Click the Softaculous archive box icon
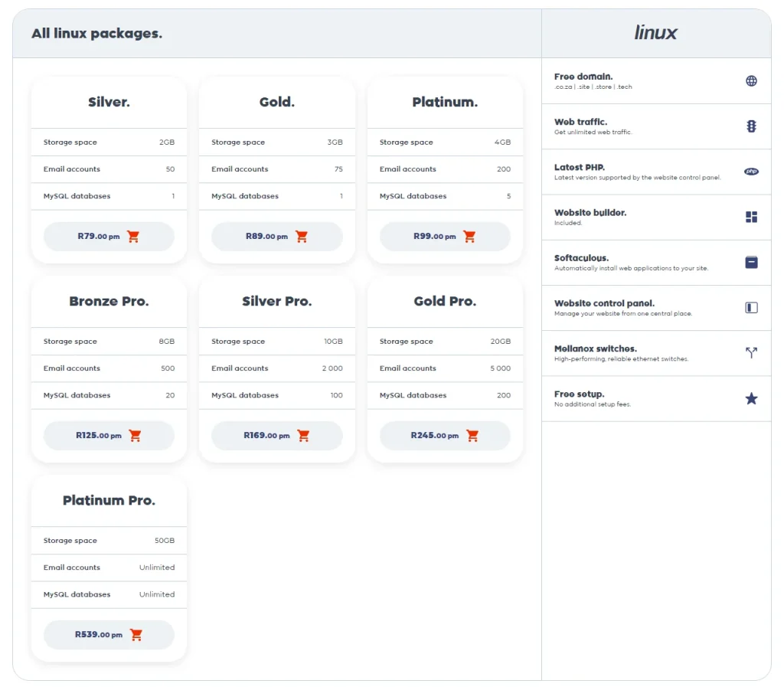 coord(751,262)
